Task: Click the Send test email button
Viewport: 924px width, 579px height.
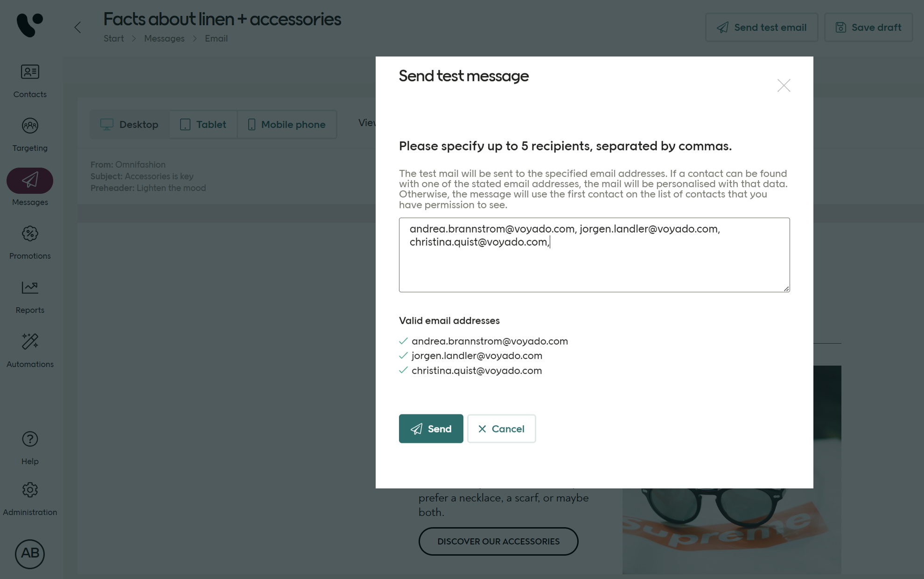Action: [x=761, y=27]
